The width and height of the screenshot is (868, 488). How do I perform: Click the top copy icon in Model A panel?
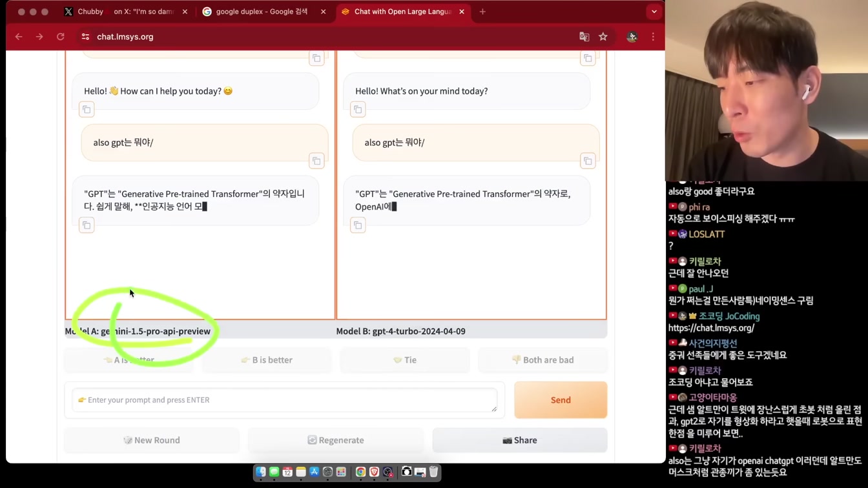[x=316, y=58]
